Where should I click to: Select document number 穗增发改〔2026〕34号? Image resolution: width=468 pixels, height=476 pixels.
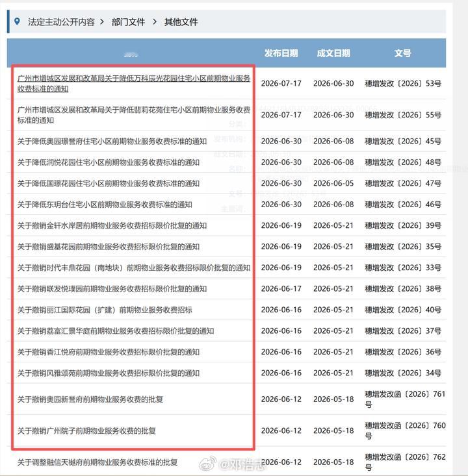[x=402, y=373]
